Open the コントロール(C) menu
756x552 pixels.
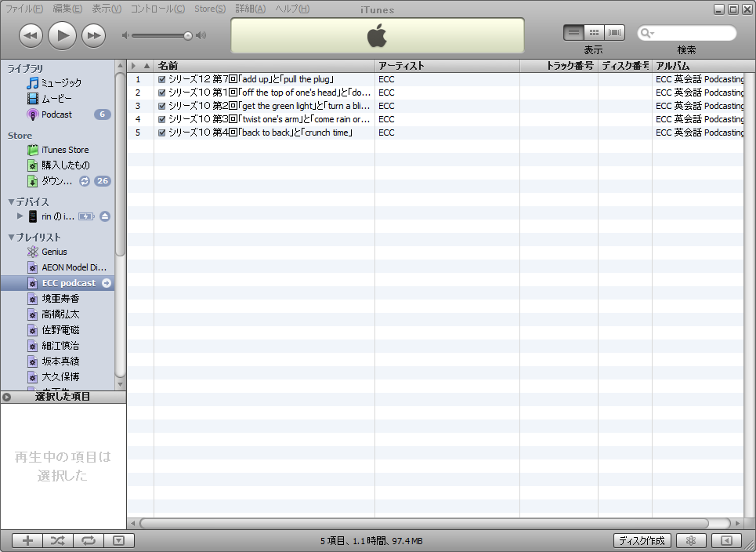click(157, 9)
